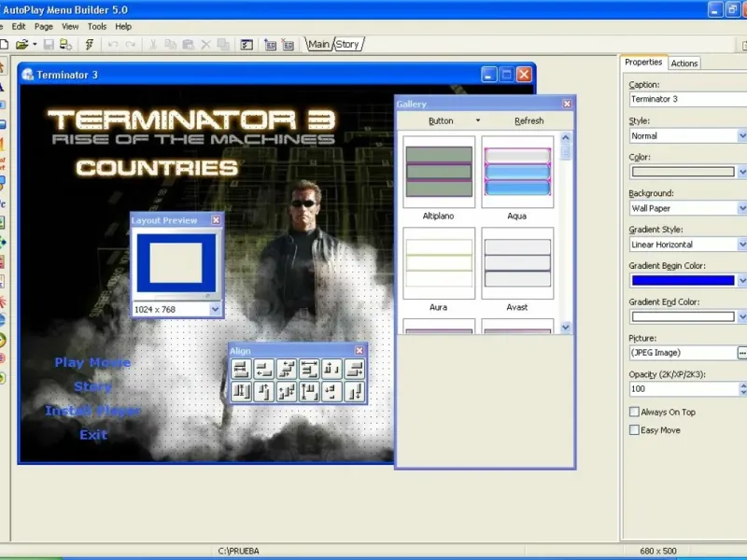Image resolution: width=747 pixels, height=560 pixels.
Task: Click Make Same Width in Align panel
Action: pos(241,369)
